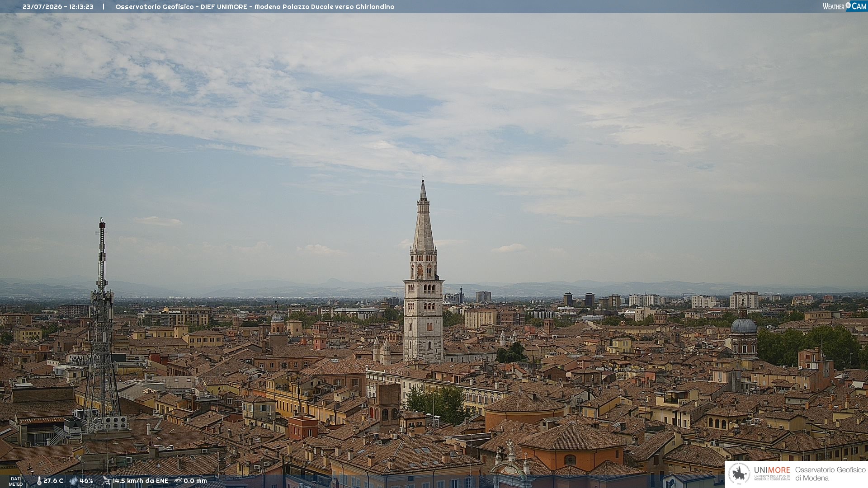
Task: Click the UNIMORE wordmark in the logo
Action: tap(772, 470)
